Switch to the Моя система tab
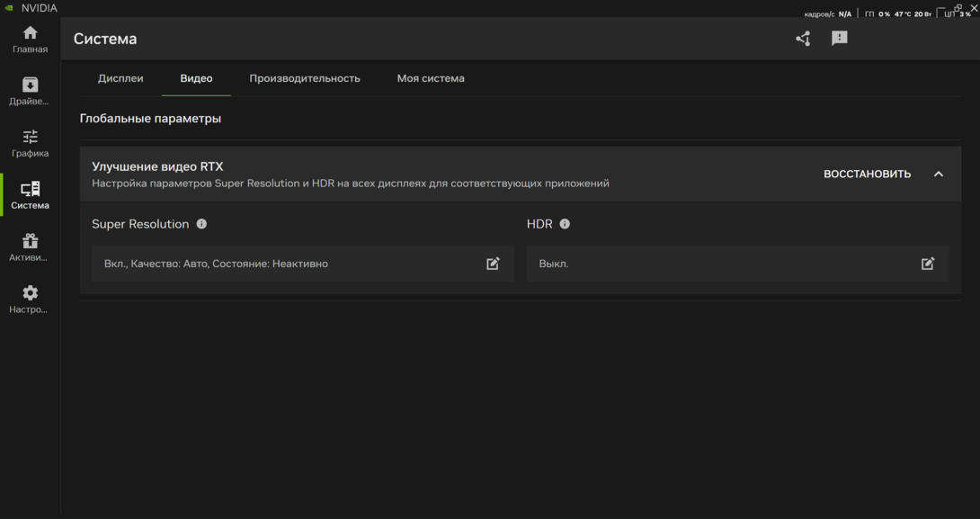Image resolution: width=980 pixels, height=519 pixels. click(431, 79)
